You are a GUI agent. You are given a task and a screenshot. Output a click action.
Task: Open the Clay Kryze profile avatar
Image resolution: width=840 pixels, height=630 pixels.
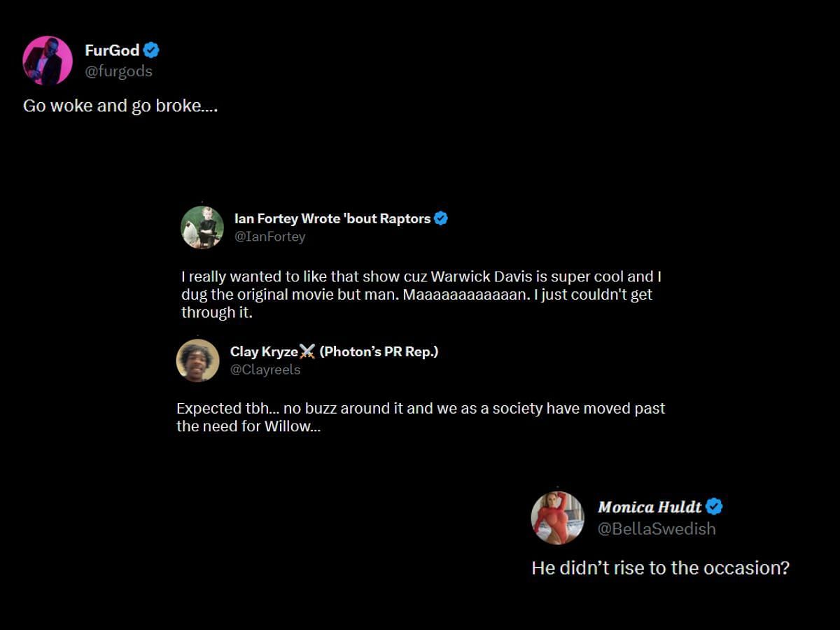(x=197, y=360)
